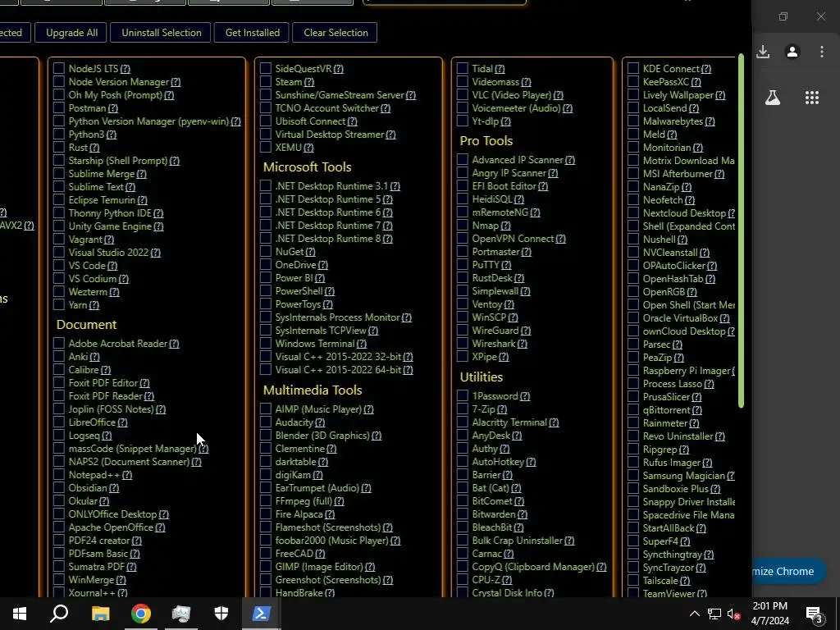Click the Malwarebytes label
Image resolution: width=840 pixels, height=630 pixels.
pos(673,121)
